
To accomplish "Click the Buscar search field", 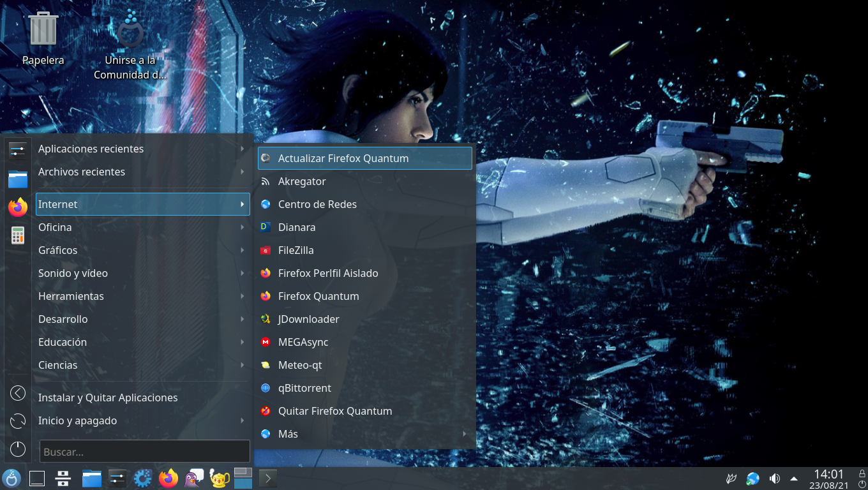I will coord(145,452).
